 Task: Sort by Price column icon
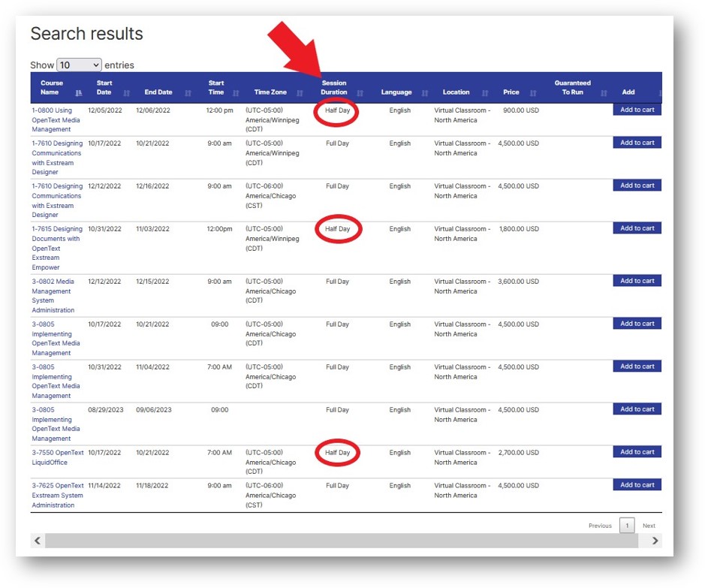coord(533,93)
